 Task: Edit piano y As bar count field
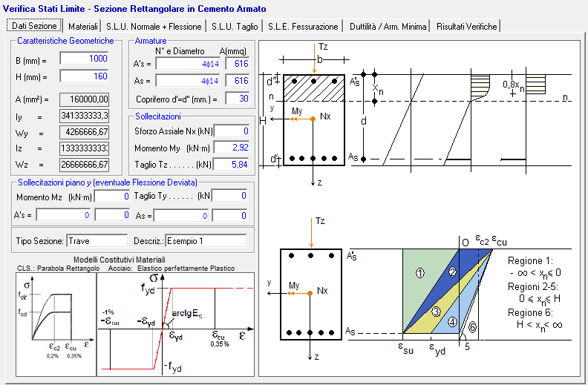click(180, 216)
